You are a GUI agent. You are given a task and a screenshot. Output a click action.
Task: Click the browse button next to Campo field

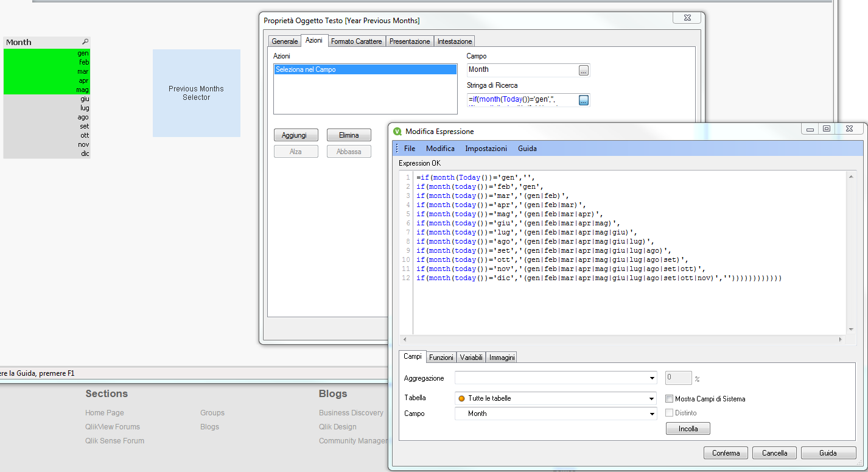583,71
